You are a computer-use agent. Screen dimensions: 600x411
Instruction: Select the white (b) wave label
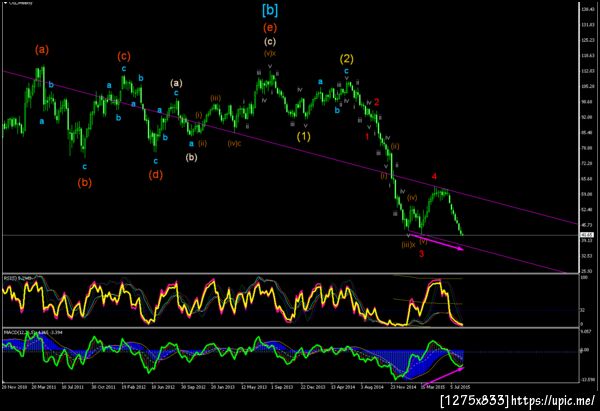191,157
